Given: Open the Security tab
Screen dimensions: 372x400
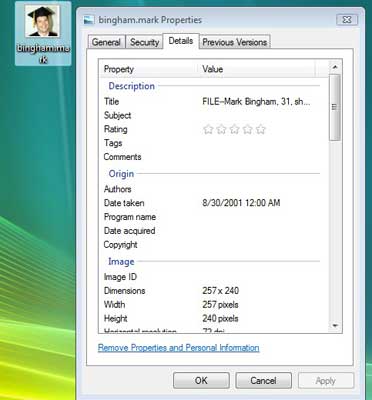Looking at the screenshot, I should (x=144, y=42).
